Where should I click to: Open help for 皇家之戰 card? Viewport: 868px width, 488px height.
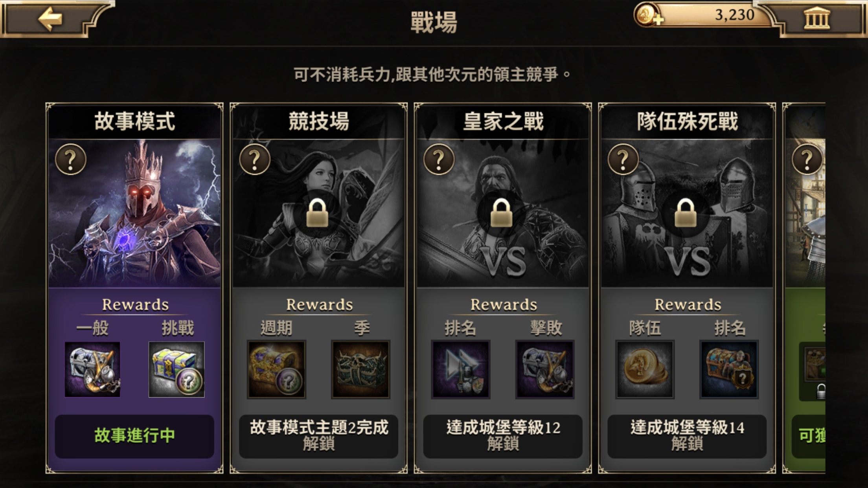click(x=439, y=159)
